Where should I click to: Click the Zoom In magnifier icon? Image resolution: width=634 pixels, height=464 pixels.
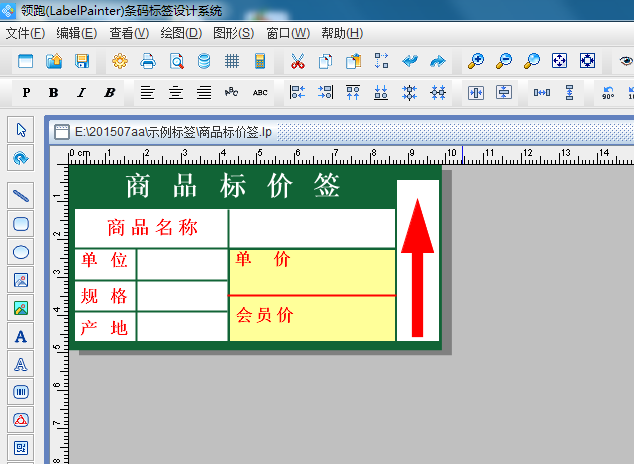pyautogui.click(x=476, y=62)
